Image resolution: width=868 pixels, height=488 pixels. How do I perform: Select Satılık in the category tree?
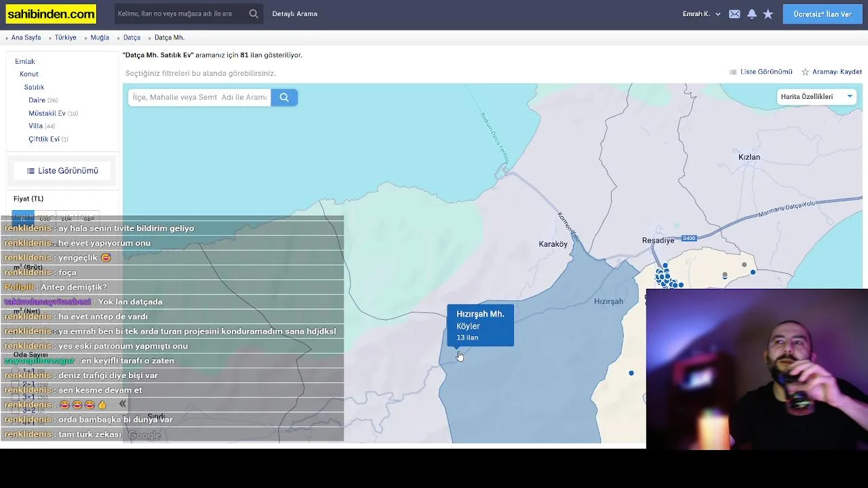tap(34, 87)
